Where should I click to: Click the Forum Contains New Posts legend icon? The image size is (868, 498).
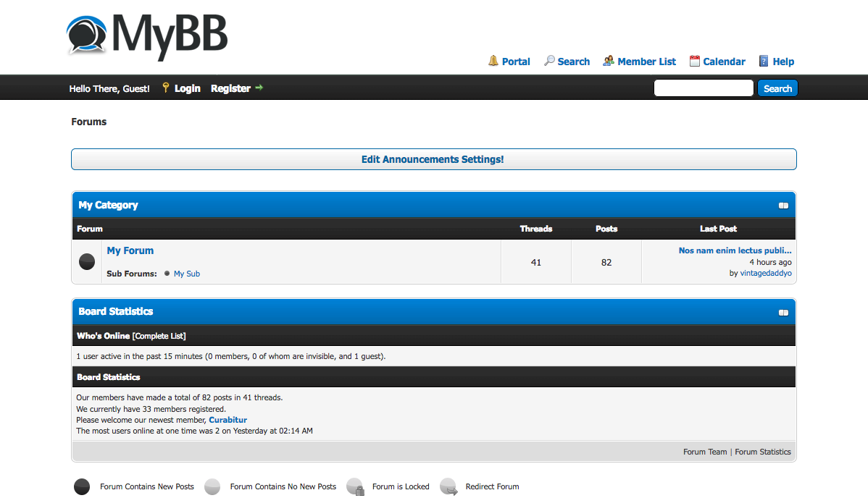coord(82,486)
